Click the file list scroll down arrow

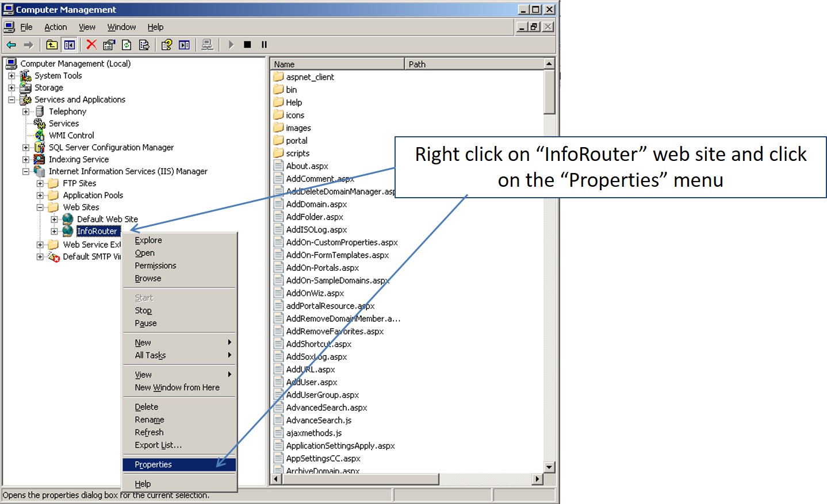549,467
